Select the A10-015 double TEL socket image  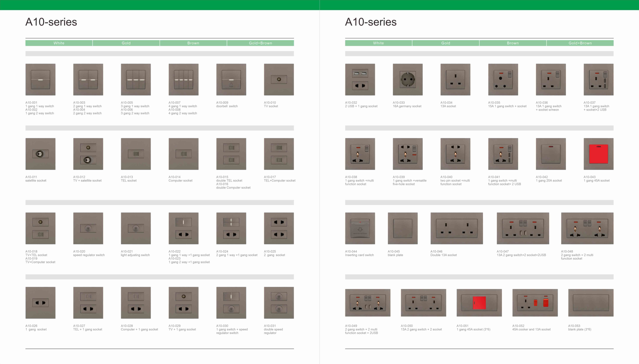(x=231, y=154)
